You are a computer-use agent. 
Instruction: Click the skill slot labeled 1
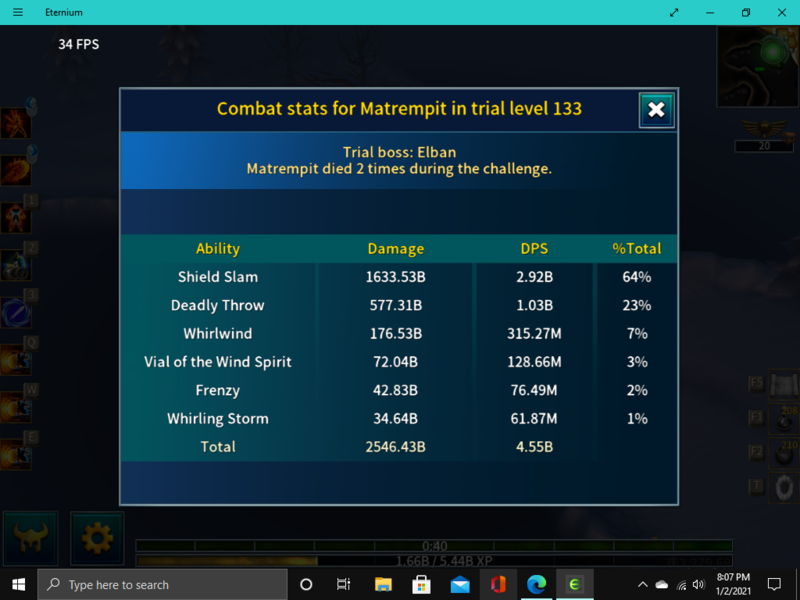click(x=16, y=218)
